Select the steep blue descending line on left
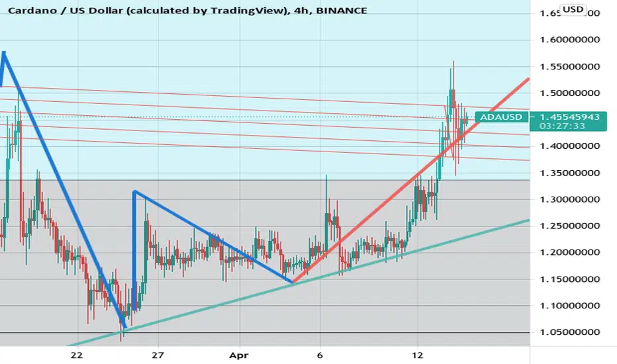The height and width of the screenshot is (364, 617). point(64,189)
